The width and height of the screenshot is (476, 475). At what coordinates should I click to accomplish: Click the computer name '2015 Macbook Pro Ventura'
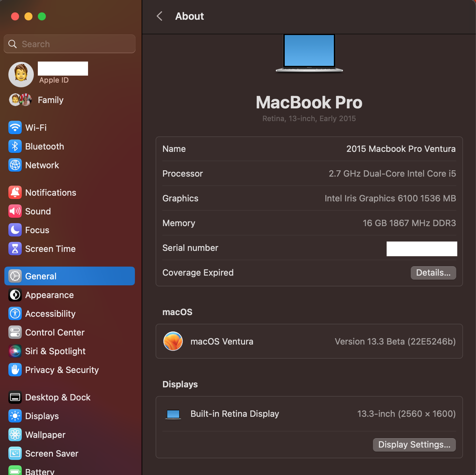tap(401, 149)
